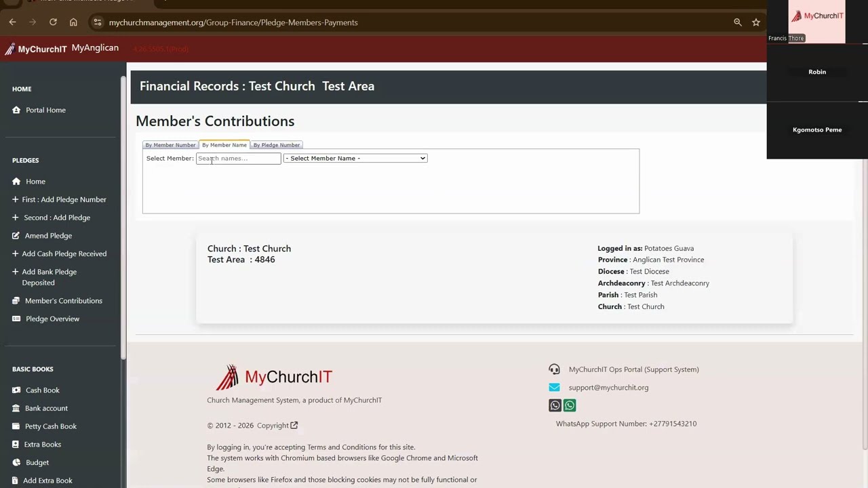Click the Budget icon in sidebar
The height and width of the screenshot is (488, 868).
pos(16,462)
